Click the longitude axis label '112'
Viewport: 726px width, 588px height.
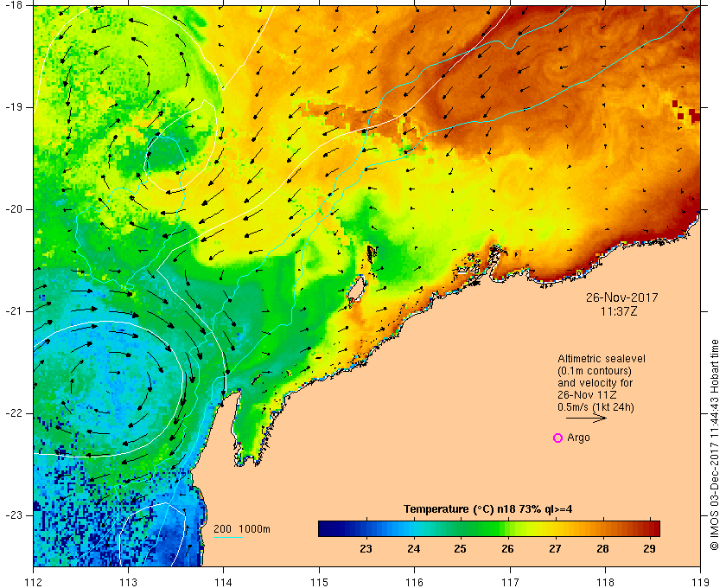34,582
